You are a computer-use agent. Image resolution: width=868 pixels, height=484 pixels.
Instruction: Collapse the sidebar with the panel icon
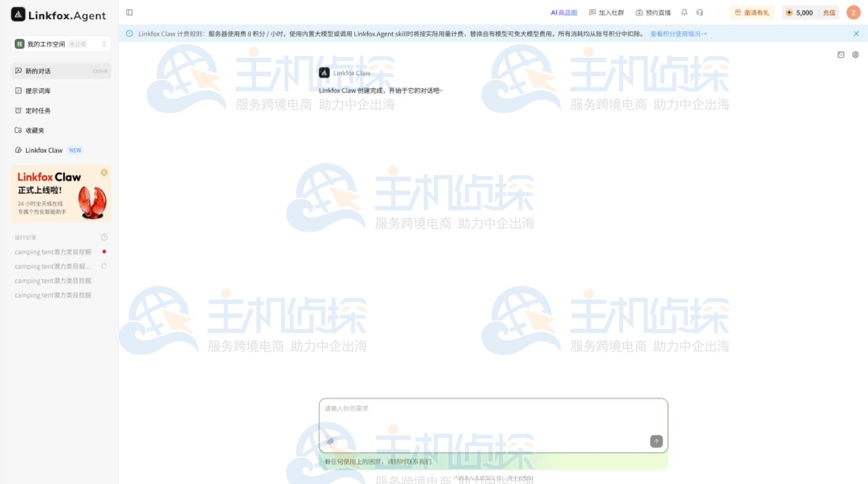[129, 13]
